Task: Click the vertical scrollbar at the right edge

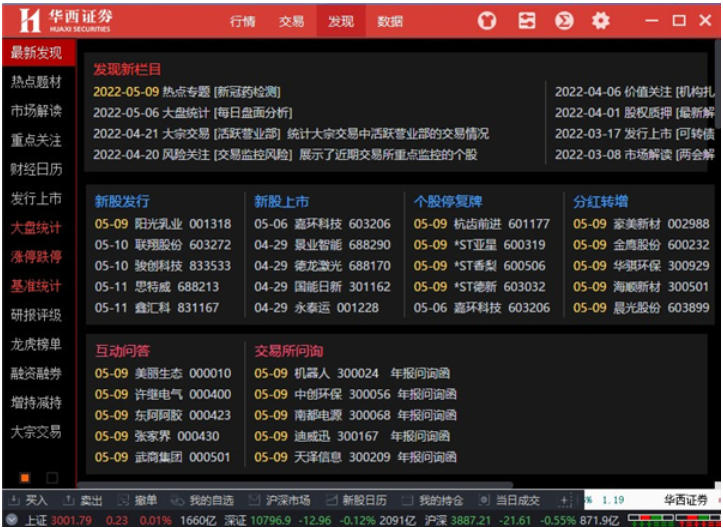Action: click(x=717, y=84)
